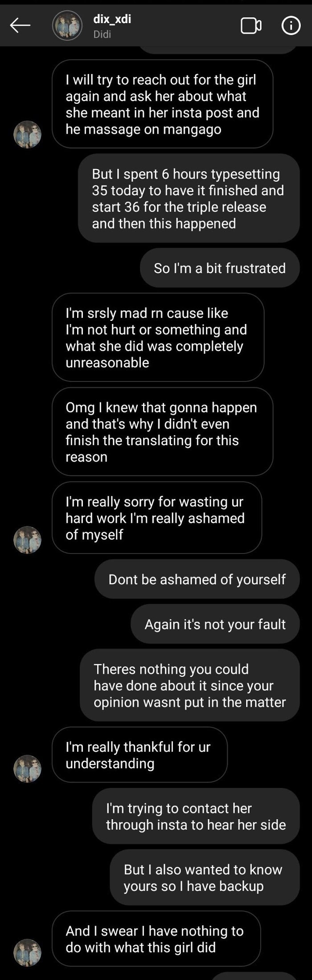Select the 'reach out for the girl' message

162,104
